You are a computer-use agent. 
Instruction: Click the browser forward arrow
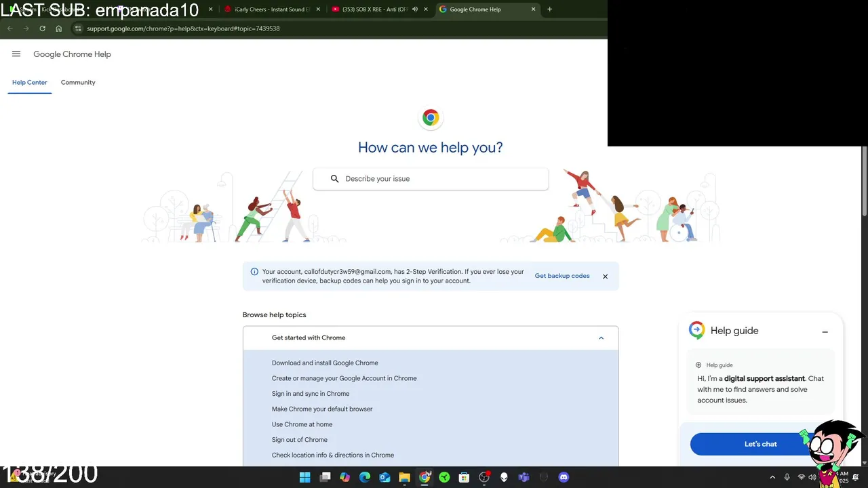pos(26,28)
